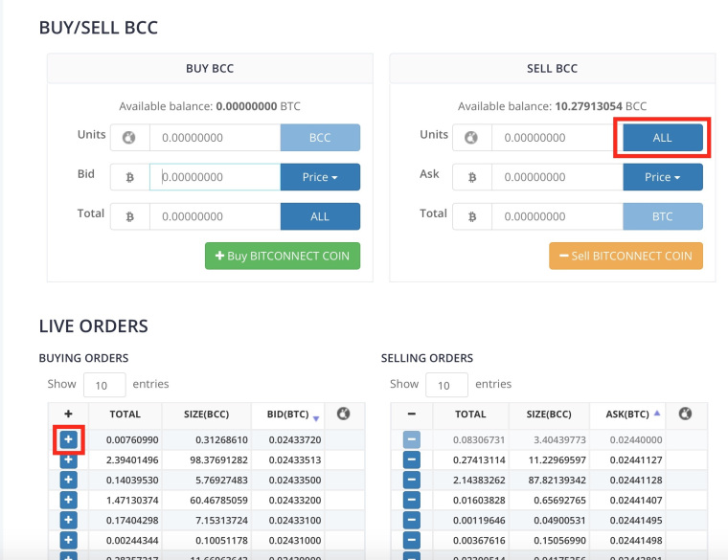Click selling orders entries count field
728x560 pixels.
446,385
